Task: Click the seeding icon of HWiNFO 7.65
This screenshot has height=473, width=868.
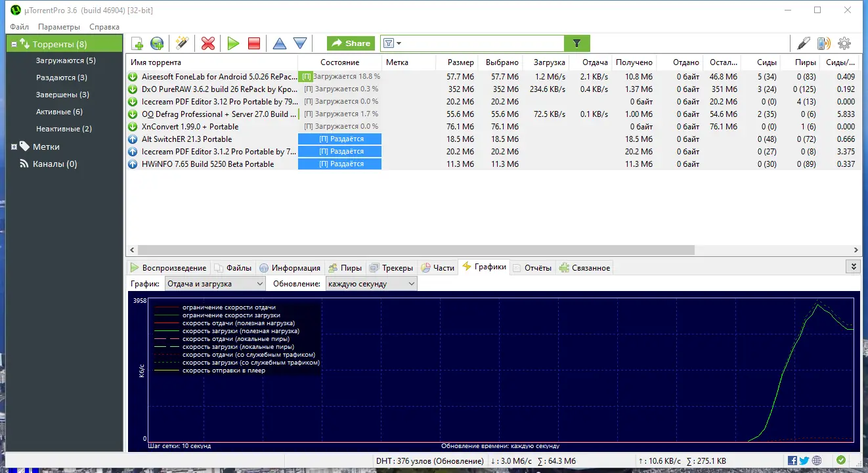Action: (x=133, y=164)
